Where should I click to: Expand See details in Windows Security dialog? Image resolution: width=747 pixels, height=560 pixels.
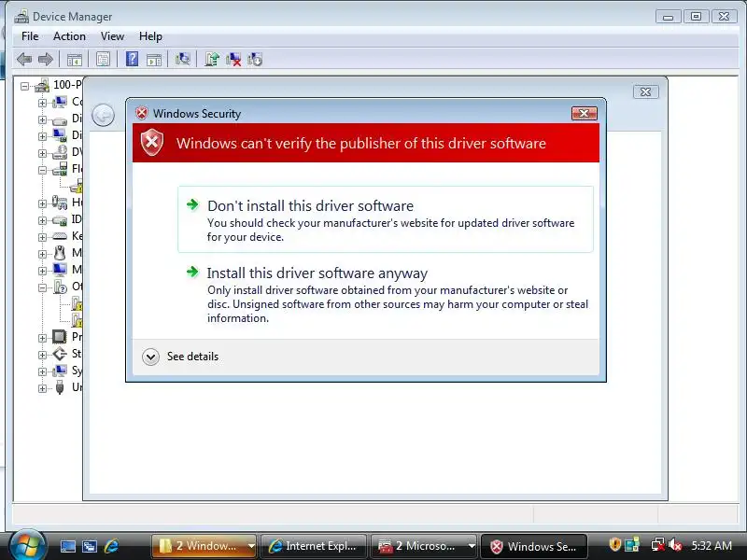[180, 357]
